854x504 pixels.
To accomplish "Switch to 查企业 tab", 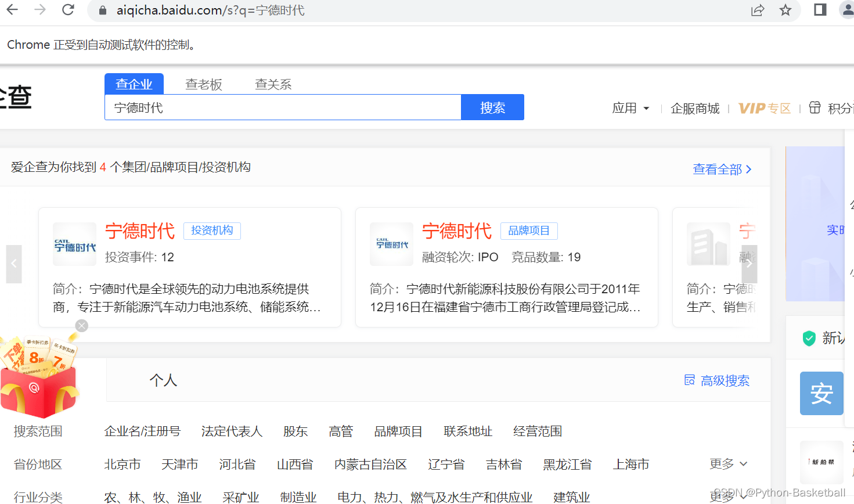I will point(134,84).
